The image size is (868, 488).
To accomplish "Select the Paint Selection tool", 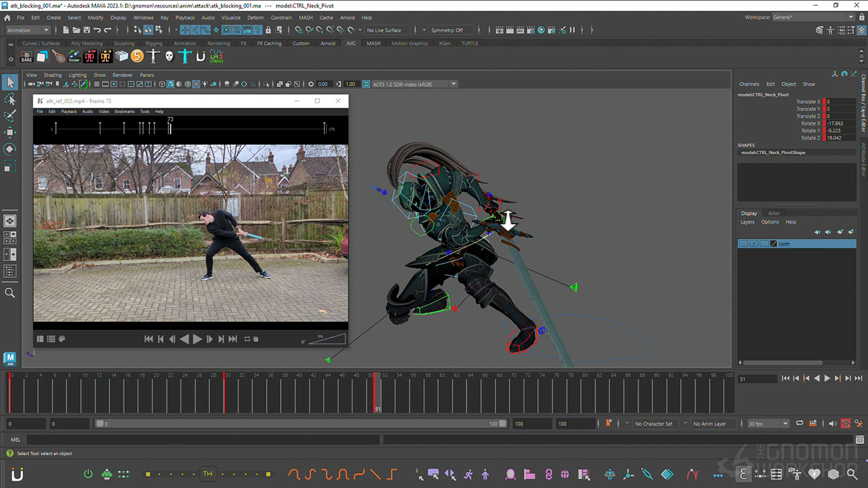I will 9,115.
